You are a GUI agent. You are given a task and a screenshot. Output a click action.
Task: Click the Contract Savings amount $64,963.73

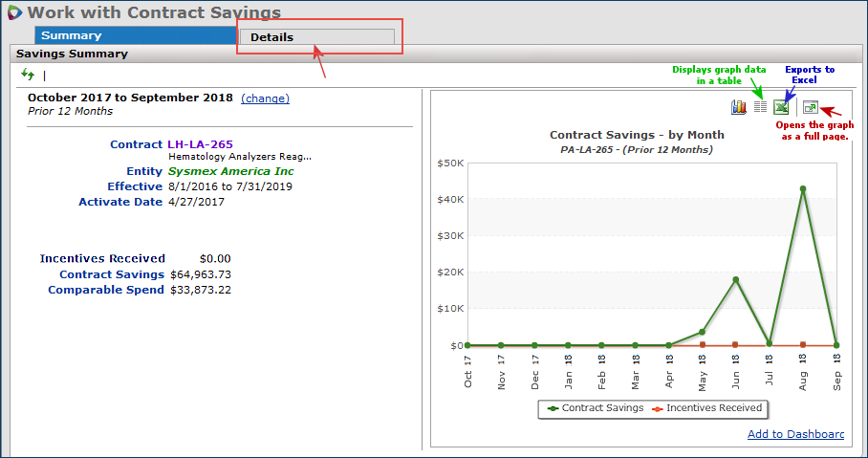coord(200,274)
